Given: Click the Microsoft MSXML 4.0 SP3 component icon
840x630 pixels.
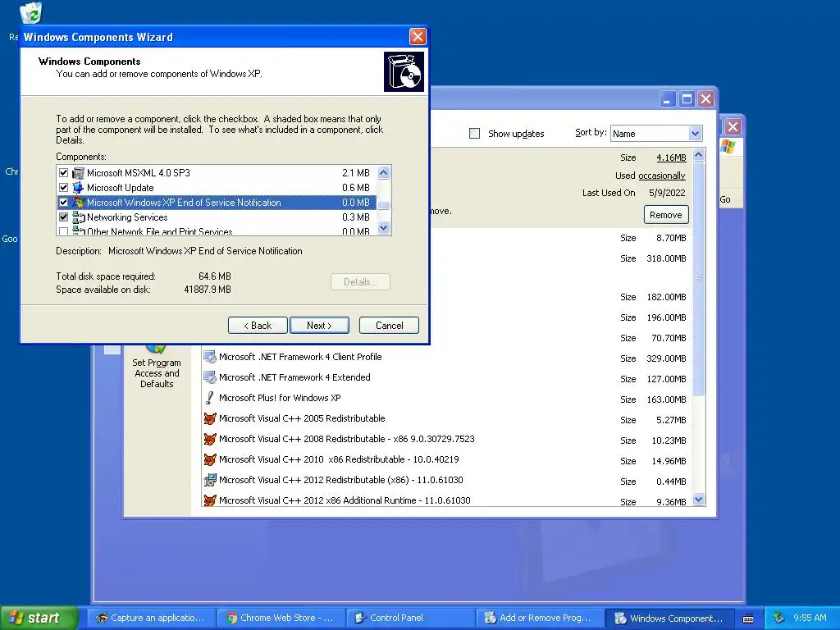Looking at the screenshot, I should click(x=78, y=173).
